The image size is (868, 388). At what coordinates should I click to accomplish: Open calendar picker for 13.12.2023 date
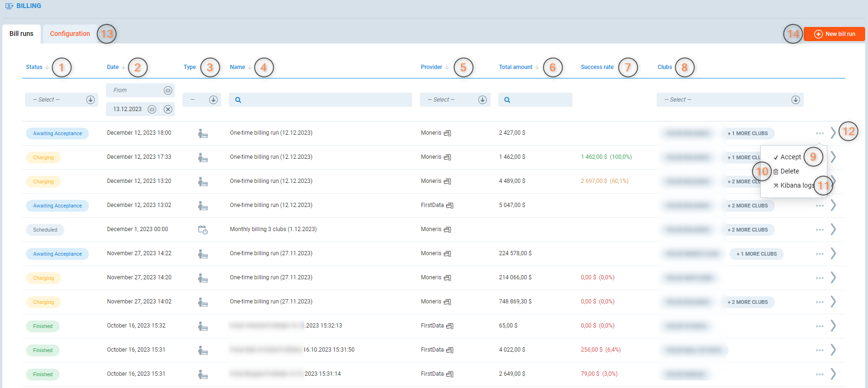click(152, 109)
